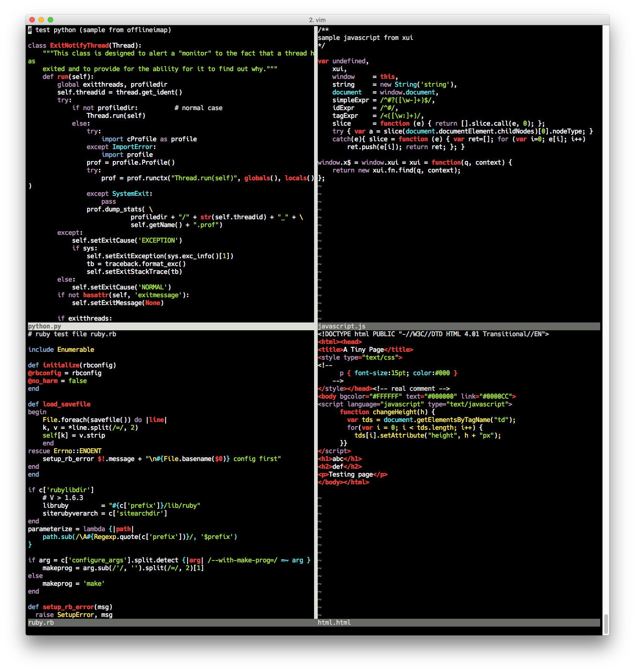Click 'except ImportError:' line
This screenshot has width=635, height=672.
tap(121, 147)
